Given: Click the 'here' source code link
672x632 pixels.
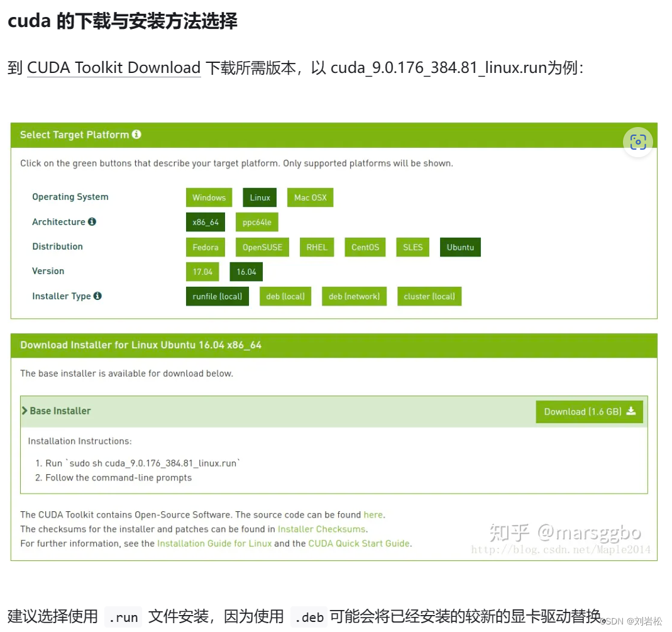Looking at the screenshot, I should tap(373, 514).
